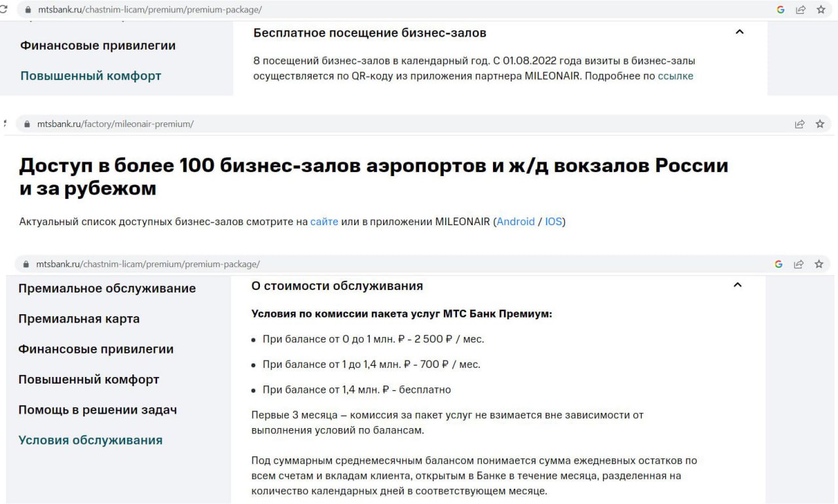Click the paragraph starting Первые 3 месяца
The height and width of the screenshot is (504, 838).
coord(448,423)
